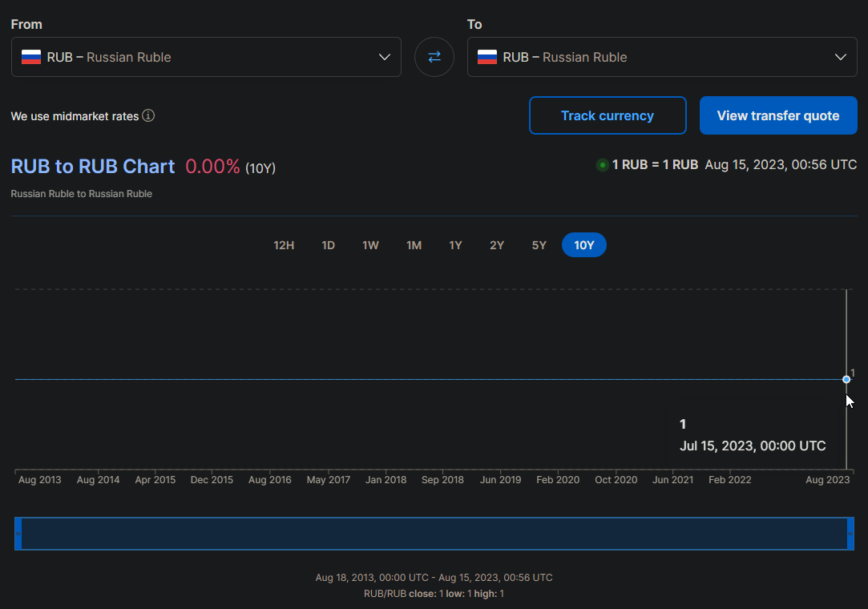Select the 1M chart period

click(414, 245)
